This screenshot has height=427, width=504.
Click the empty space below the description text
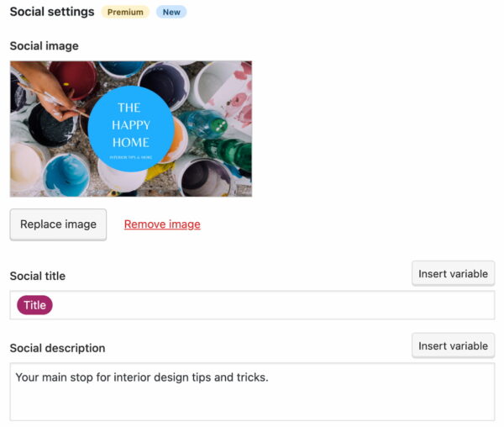click(252, 405)
